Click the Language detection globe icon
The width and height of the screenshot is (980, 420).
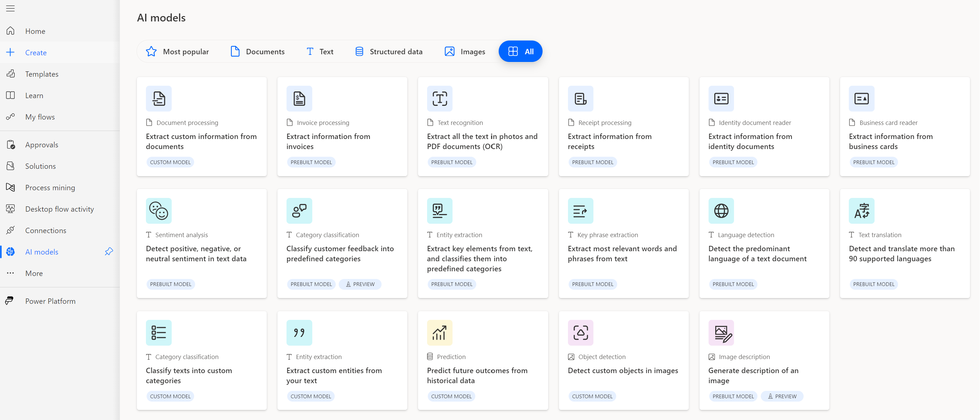click(x=721, y=210)
